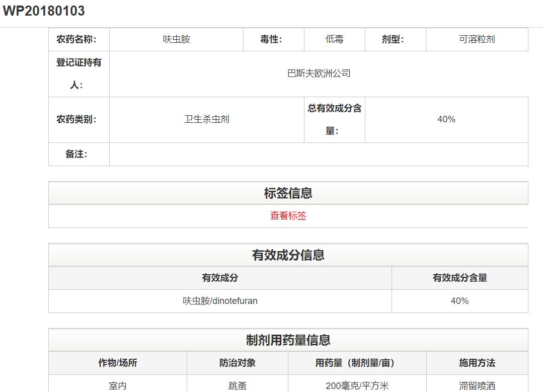The width and height of the screenshot is (543, 392).
Task: Click the 低毒 toxicity value
Action: (334, 39)
